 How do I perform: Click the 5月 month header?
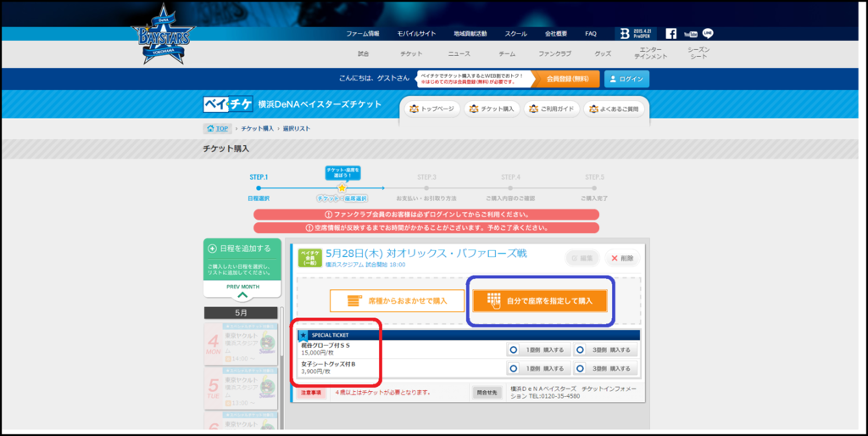(x=241, y=313)
